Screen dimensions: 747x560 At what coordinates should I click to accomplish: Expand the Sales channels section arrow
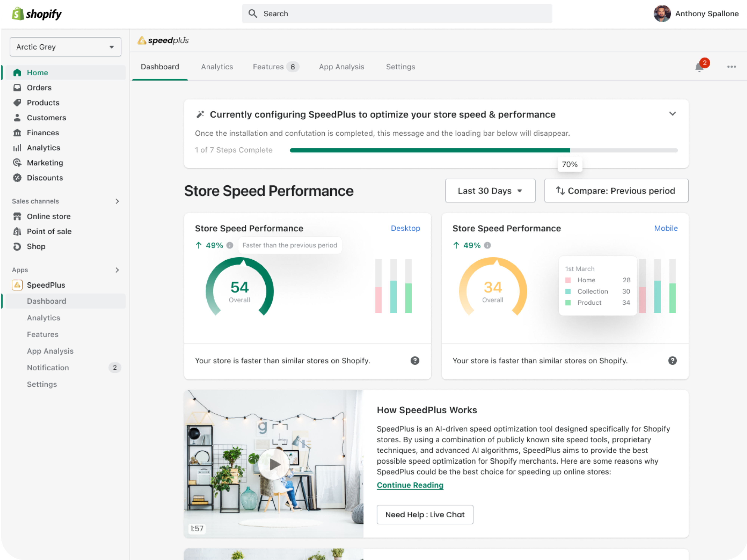pos(117,202)
